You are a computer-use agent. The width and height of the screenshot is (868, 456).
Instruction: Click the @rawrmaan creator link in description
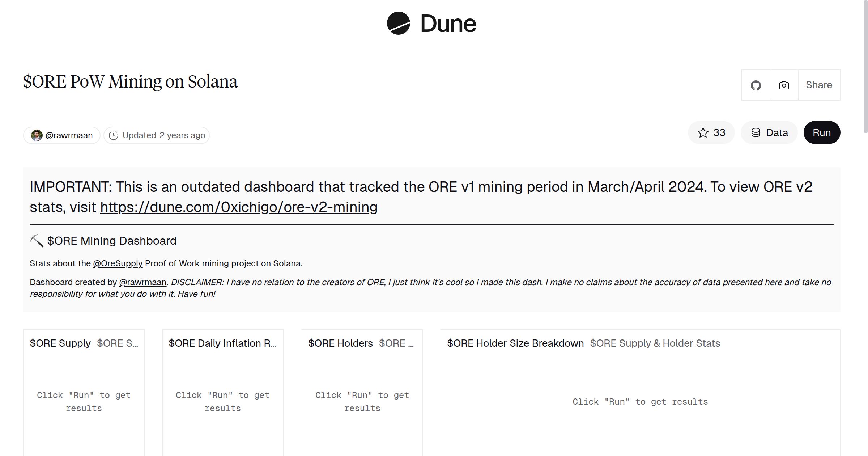[142, 282]
